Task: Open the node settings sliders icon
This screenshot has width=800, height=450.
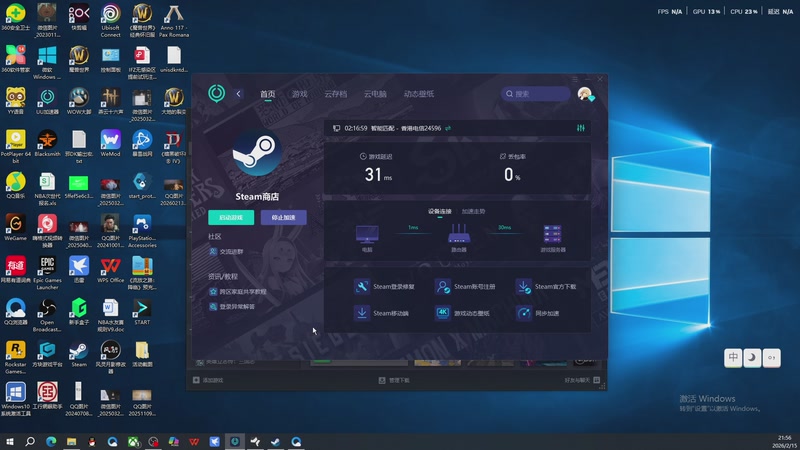Action: click(581, 128)
